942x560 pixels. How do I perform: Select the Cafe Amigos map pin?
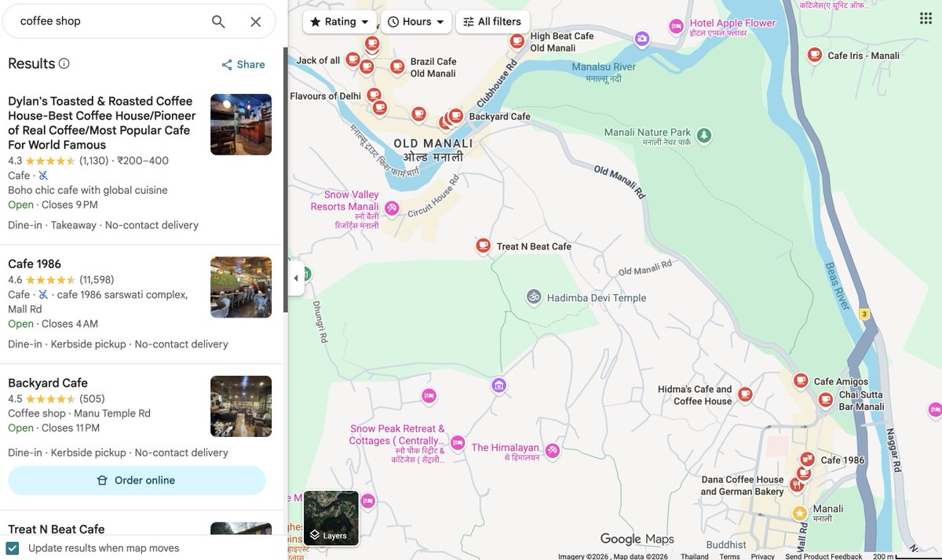801,380
